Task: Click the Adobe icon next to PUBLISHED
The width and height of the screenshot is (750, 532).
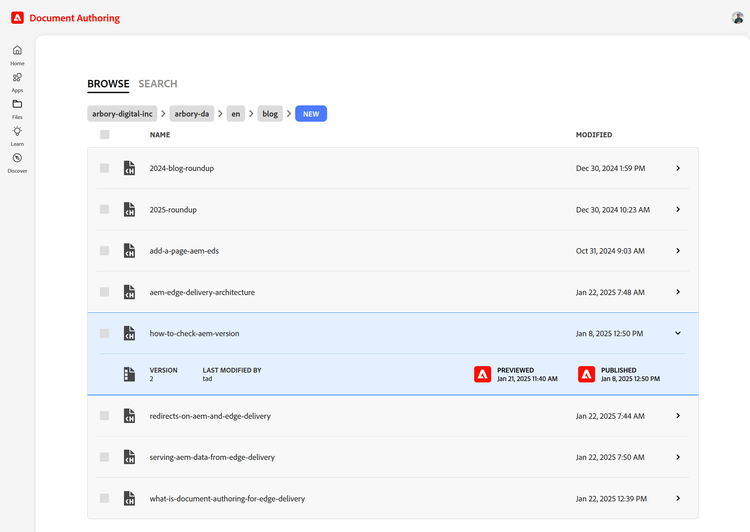Action: pyautogui.click(x=586, y=374)
